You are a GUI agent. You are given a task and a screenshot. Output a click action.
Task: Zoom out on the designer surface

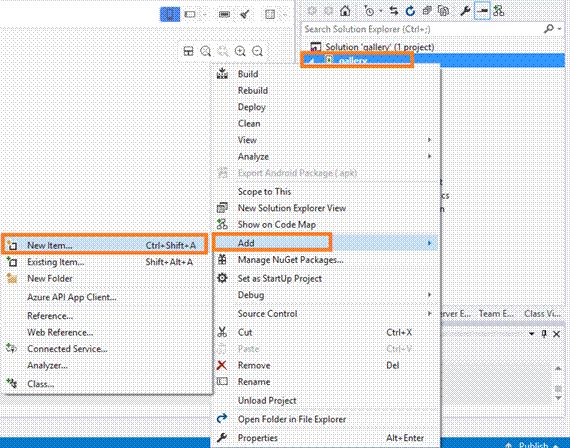coord(257,51)
